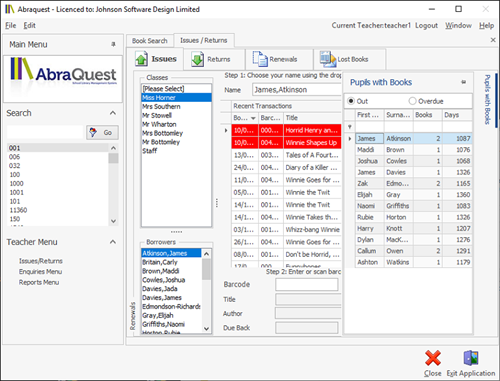Open the Returns tab icon
Screen dimensions: 500x381
pos(197,59)
